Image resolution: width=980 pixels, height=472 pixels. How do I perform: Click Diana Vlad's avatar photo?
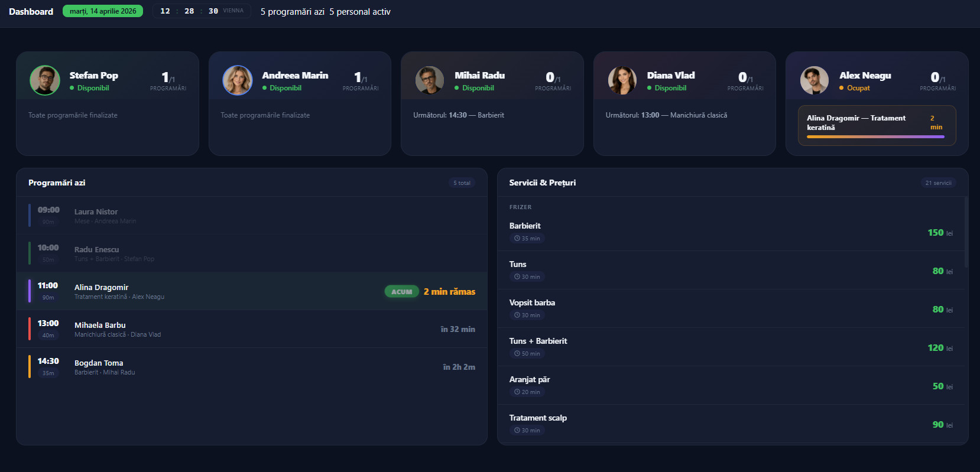pyautogui.click(x=622, y=80)
